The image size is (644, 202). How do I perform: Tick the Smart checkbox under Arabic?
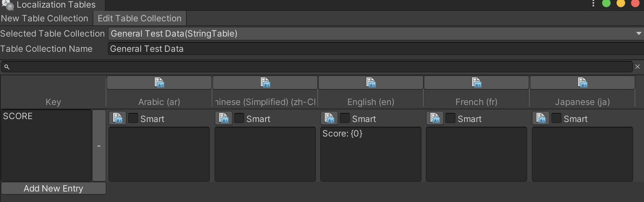coord(133,118)
